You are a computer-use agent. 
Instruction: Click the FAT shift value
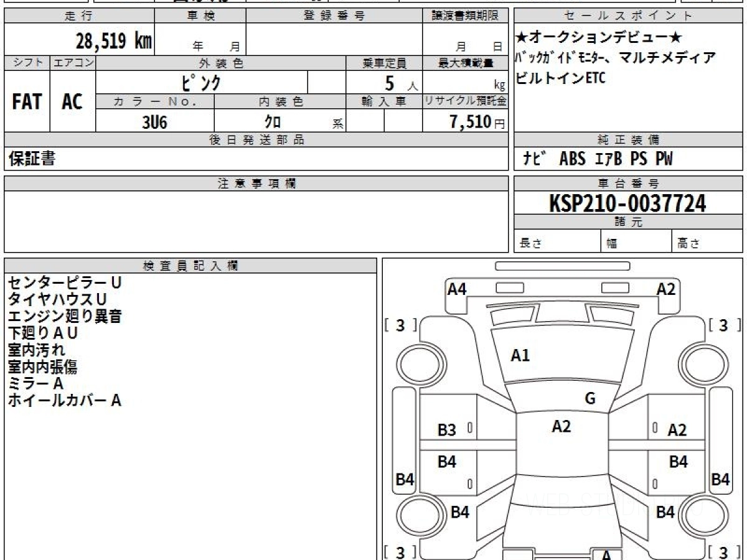click(27, 101)
